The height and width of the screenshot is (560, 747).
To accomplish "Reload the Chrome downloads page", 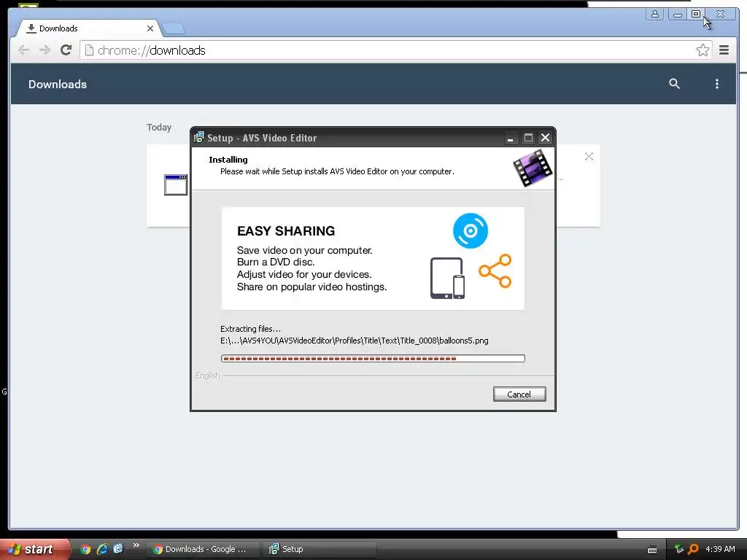I will 66,50.
